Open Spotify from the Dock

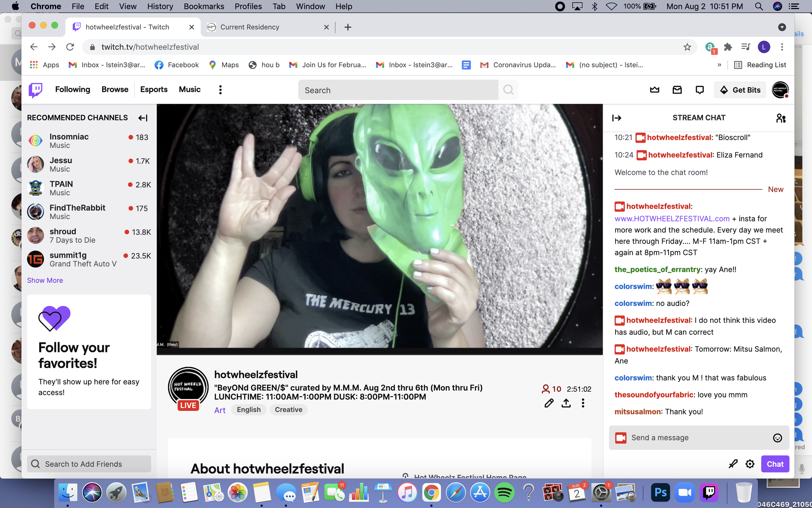coord(504,492)
